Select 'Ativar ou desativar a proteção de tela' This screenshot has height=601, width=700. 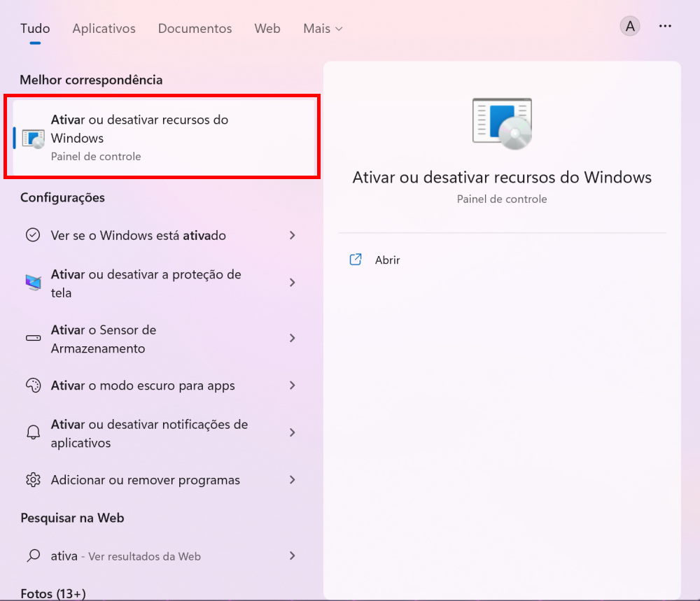146,283
